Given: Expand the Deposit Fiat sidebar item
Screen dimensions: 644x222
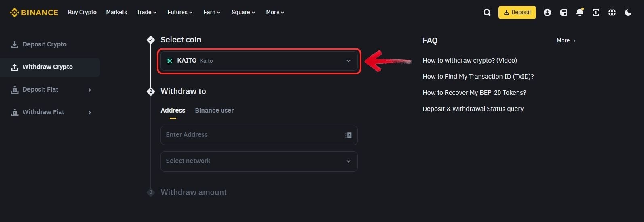Looking at the screenshot, I should pos(50,90).
